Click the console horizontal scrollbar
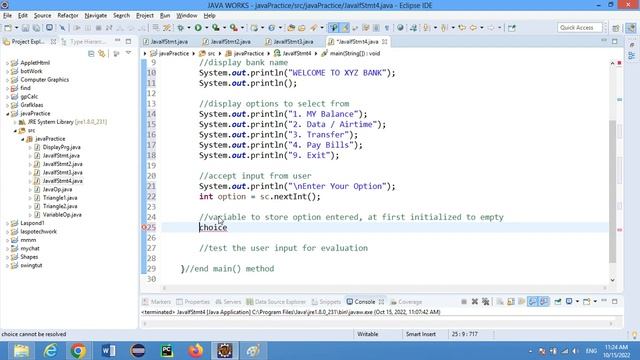Screen dimensions: 640x360 click(x=378, y=323)
